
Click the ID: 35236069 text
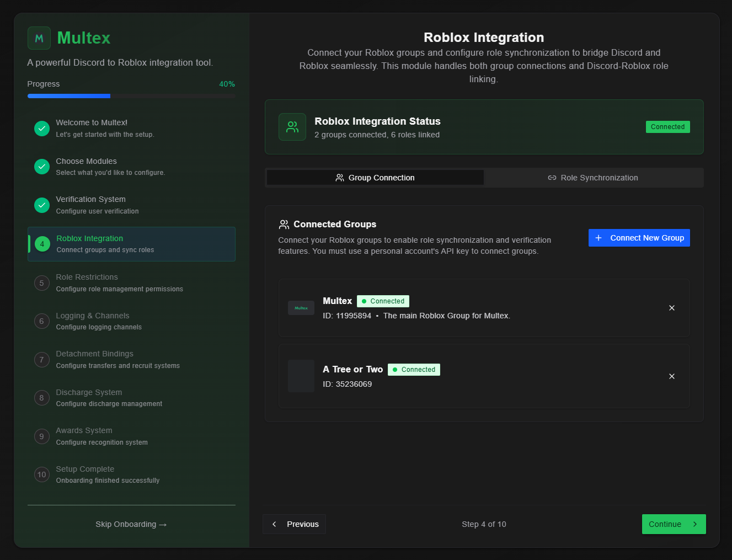[347, 384]
